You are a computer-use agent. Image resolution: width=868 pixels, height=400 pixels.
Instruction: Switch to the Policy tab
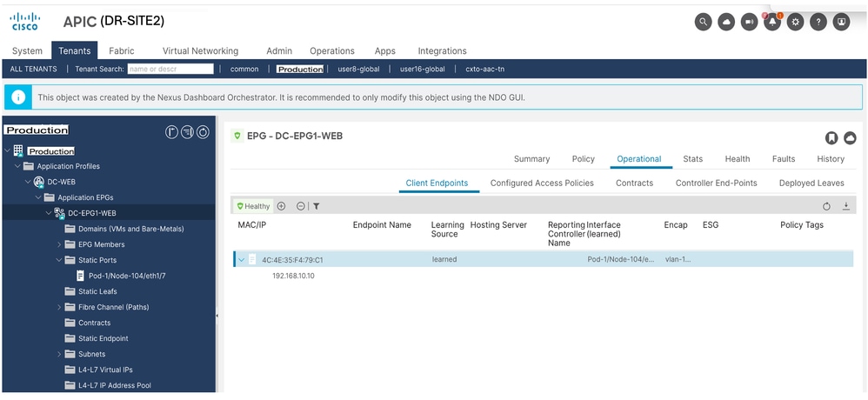(584, 159)
